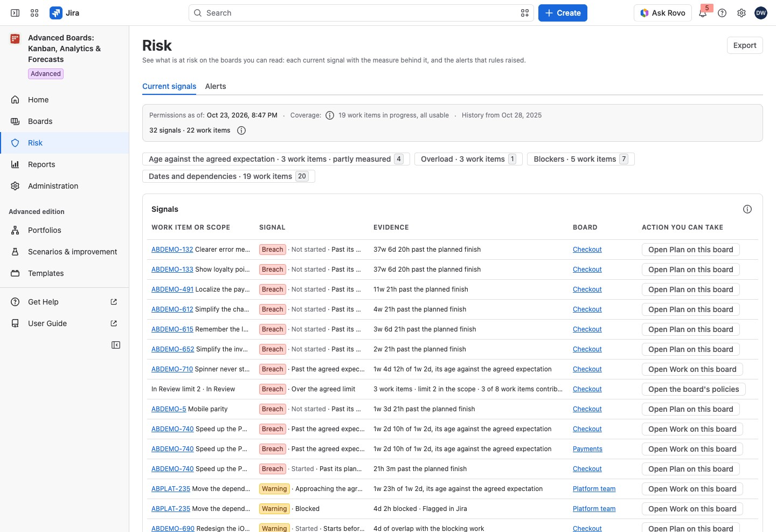Click the Signals table info icon
Image resolution: width=776 pixels, height=532 pixels.
click(747, 209)
